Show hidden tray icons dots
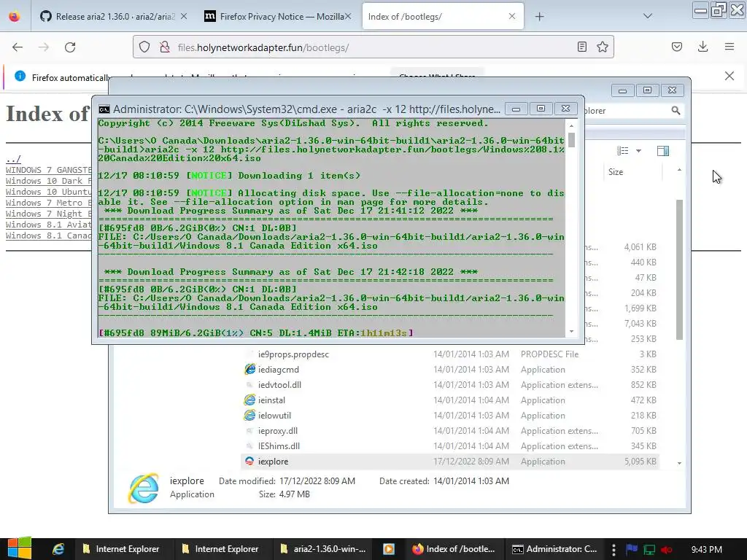Screen dimensions: 747x560 click(614, 549)
